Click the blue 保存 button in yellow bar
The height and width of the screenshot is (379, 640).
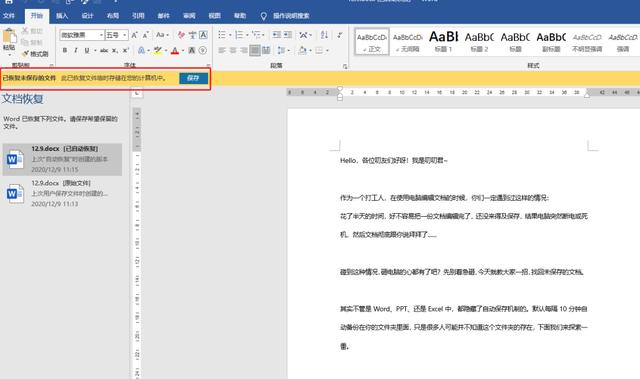click(193, 78)
